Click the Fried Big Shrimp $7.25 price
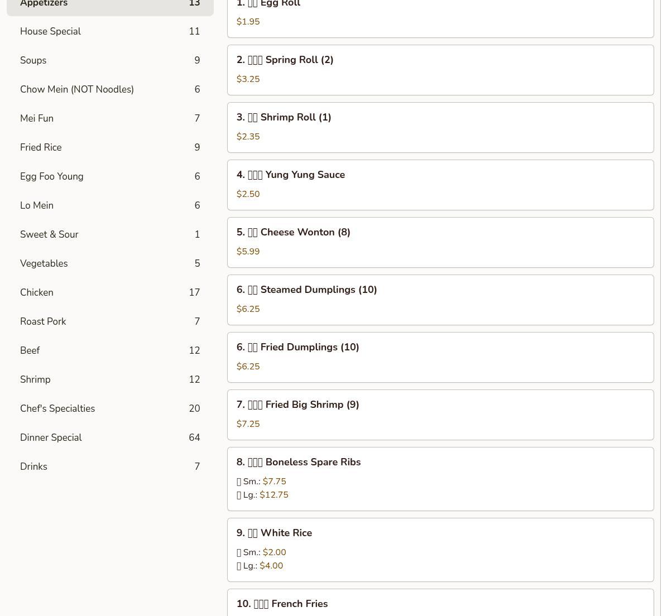Viewport: 672px width, 616px height. [x=248, y=424]
